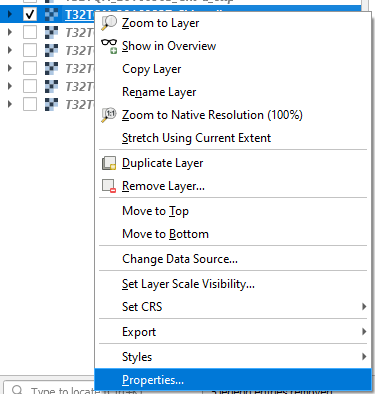Uncheck the visibility checkbox of the selected T32T layer
The height and width of the screenshot is (394, 375).
coord(30,14)
